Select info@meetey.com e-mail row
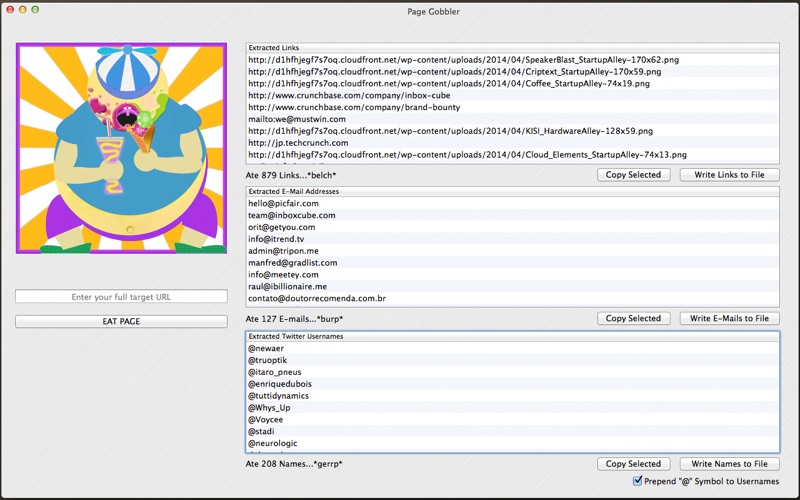Screen dimensions: 800x500 tap(512, 274)
